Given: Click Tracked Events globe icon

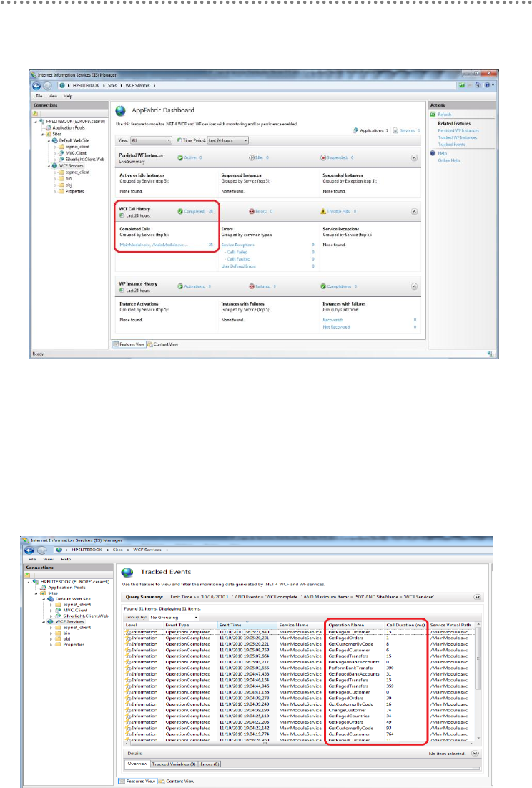Looking at the screenshot, I should [127, 572].
